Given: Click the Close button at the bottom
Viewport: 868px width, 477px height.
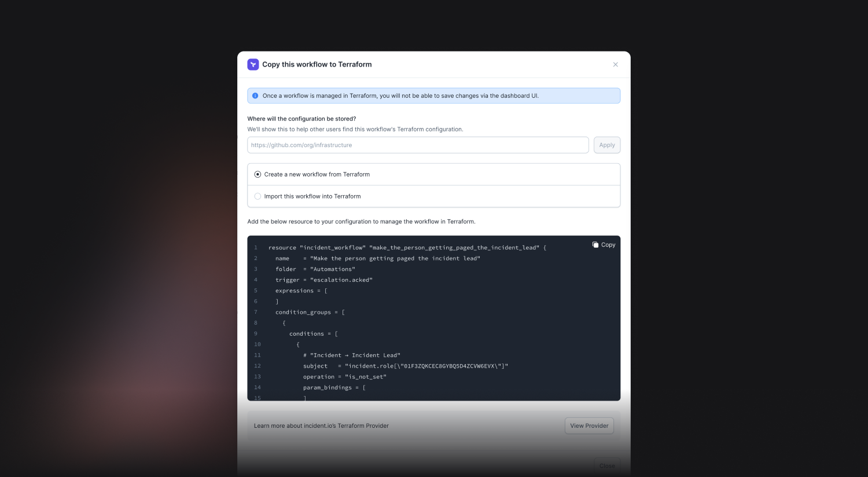Looking at the screenshot, I should [606, 465].
